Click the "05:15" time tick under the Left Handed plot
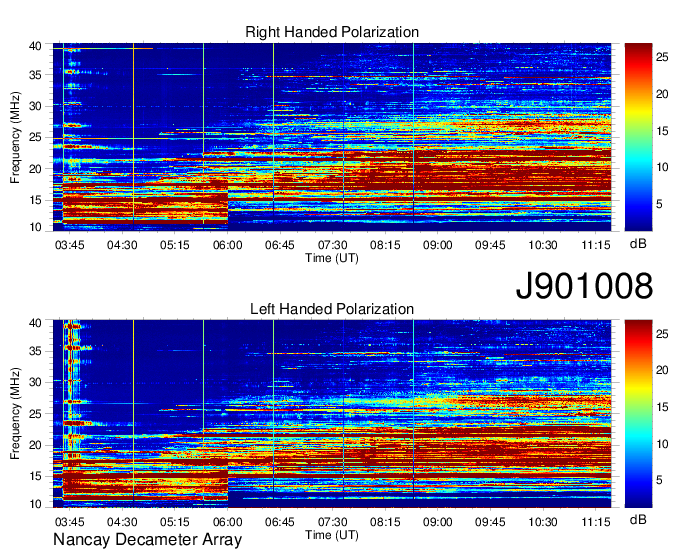 coord(175,522)
